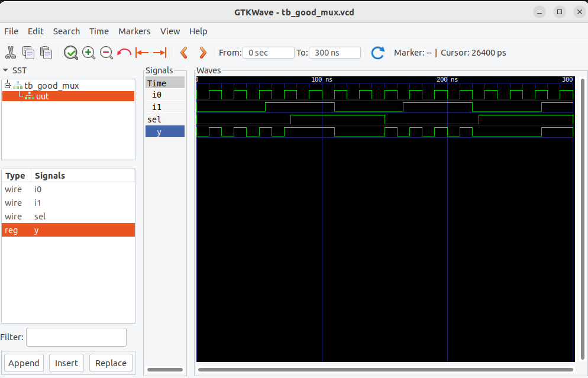Cut the highlighted trace with scissors icon
The height and width of the screenshot is (378, 588).
pos(11,53)
